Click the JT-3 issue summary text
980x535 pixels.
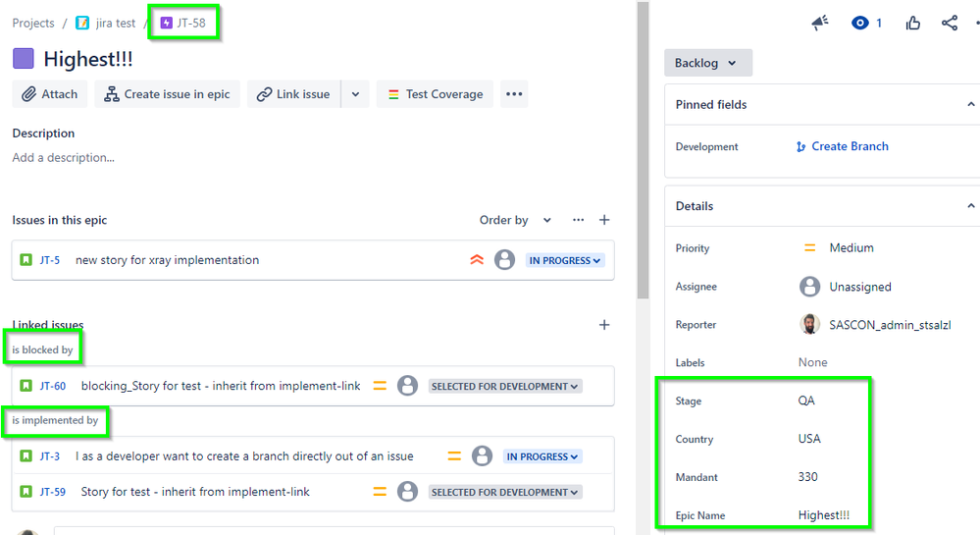pos(244,456)
